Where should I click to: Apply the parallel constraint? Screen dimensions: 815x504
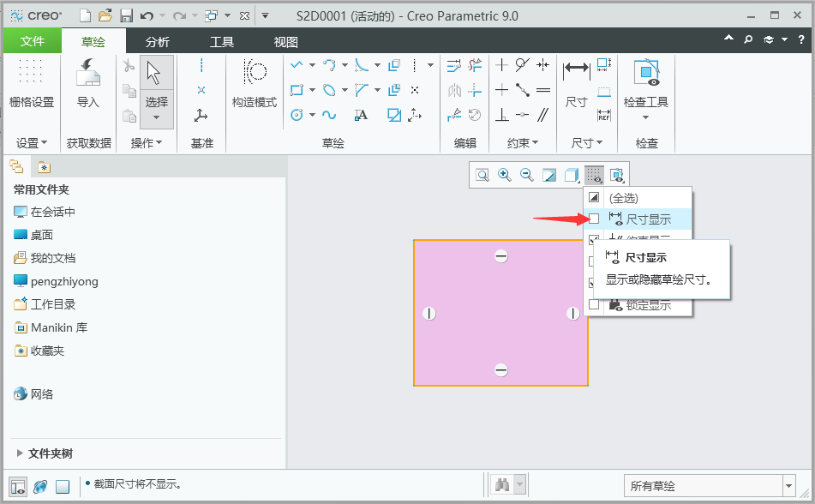(x=543, y=115)
